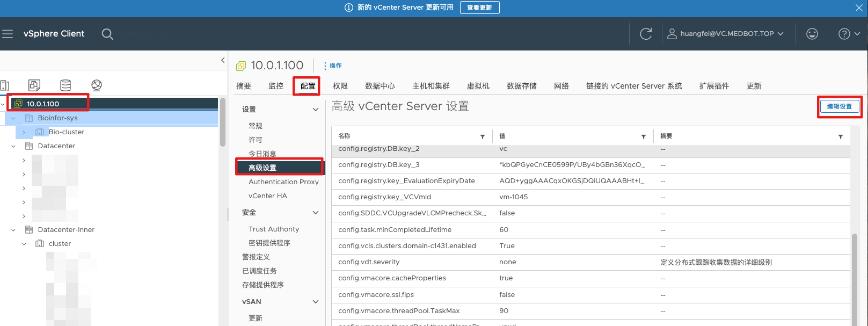
Task: Click the info icon in update banner
Action: (348, 8)
